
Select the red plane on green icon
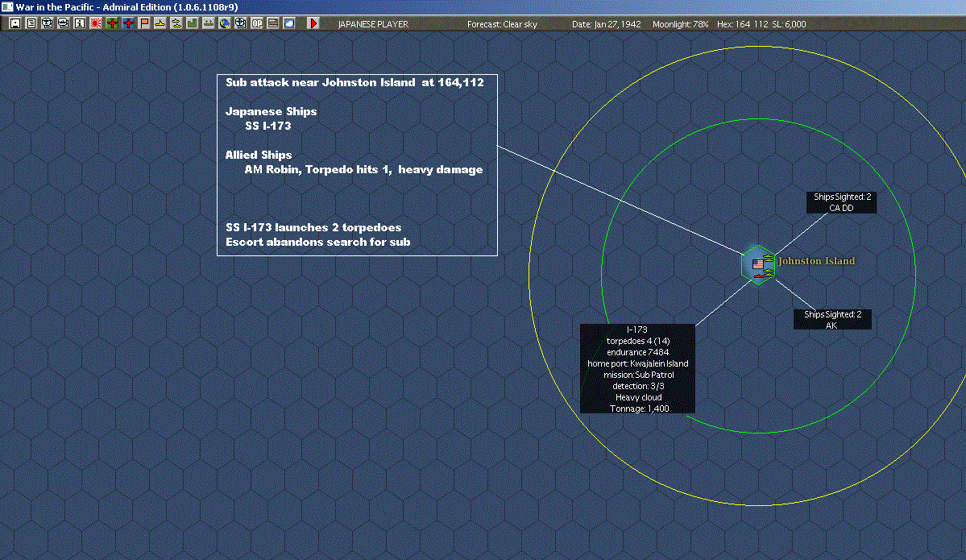click(x=111, y=23)
